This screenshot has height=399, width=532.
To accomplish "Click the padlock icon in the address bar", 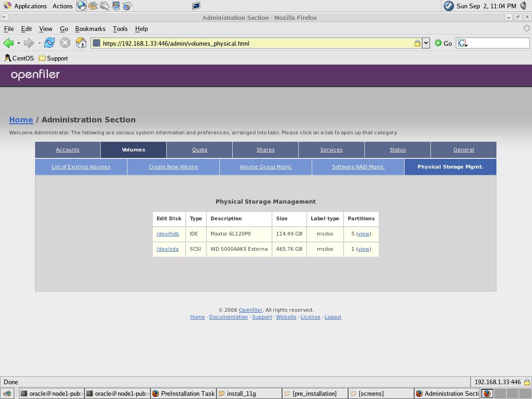I will pos(417,43).
